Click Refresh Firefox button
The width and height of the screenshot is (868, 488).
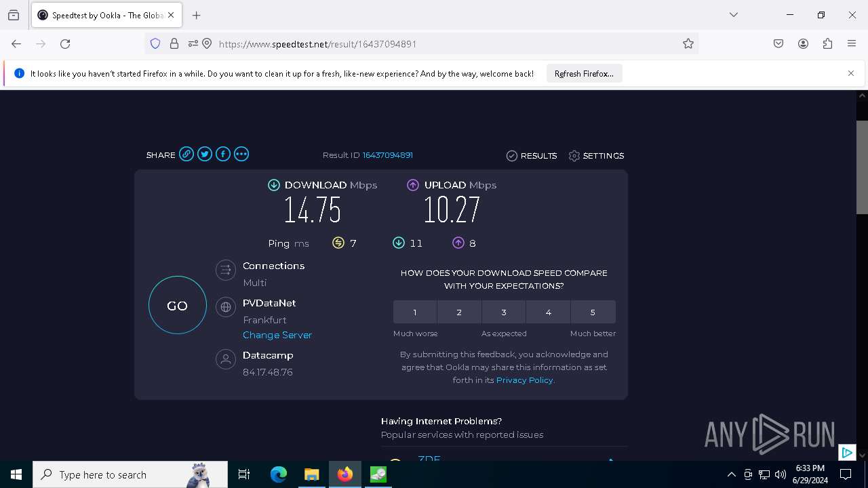click(x=584, y=74)
